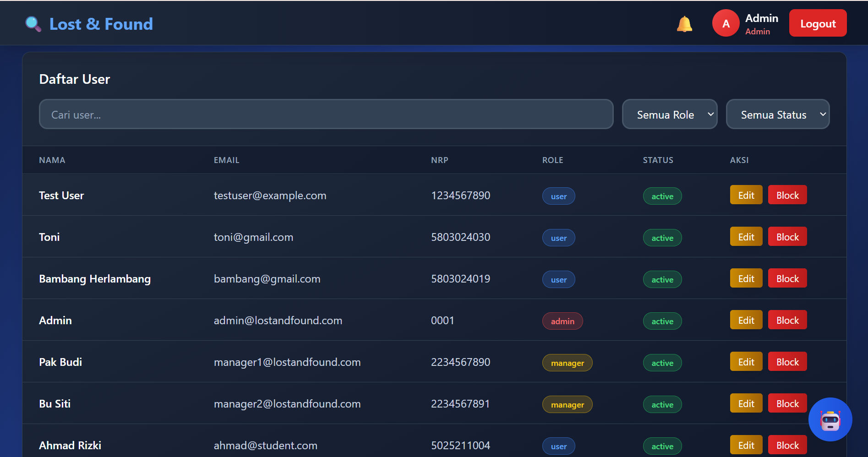
Task: Block manager Bu Siti
Action: [x=787, y=404]
